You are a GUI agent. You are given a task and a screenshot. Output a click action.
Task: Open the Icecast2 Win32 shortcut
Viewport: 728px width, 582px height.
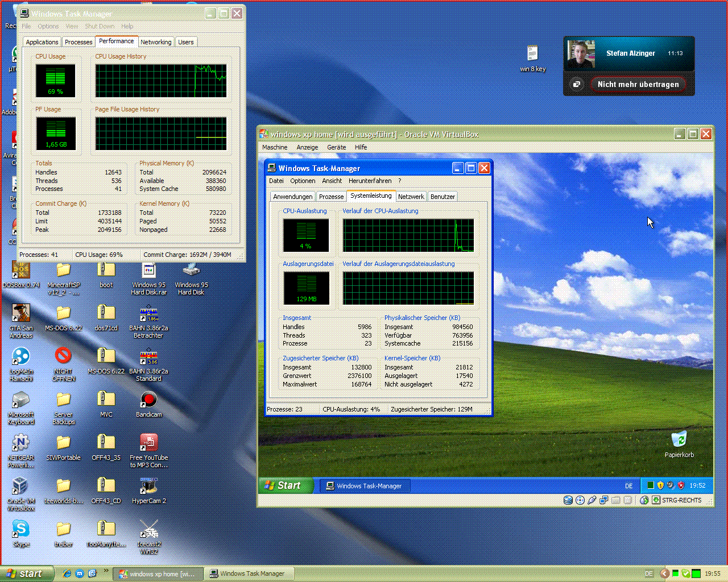(149, 529)
